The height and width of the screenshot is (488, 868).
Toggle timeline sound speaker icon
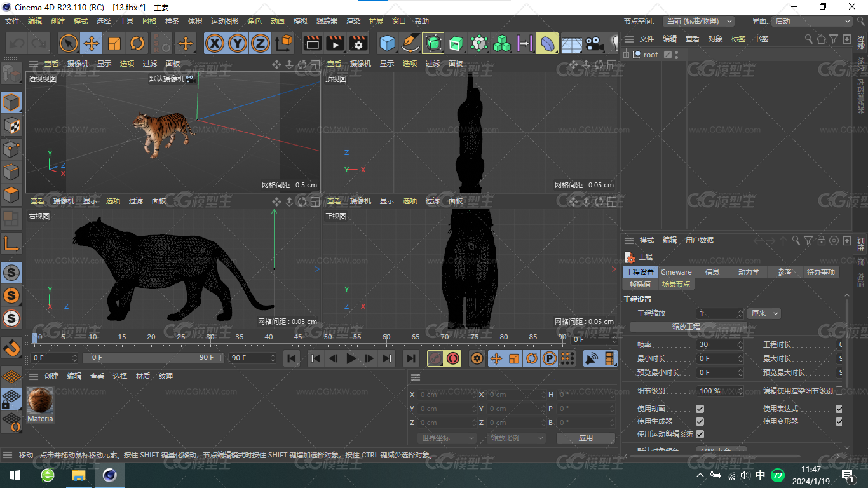tap(592, 358)
